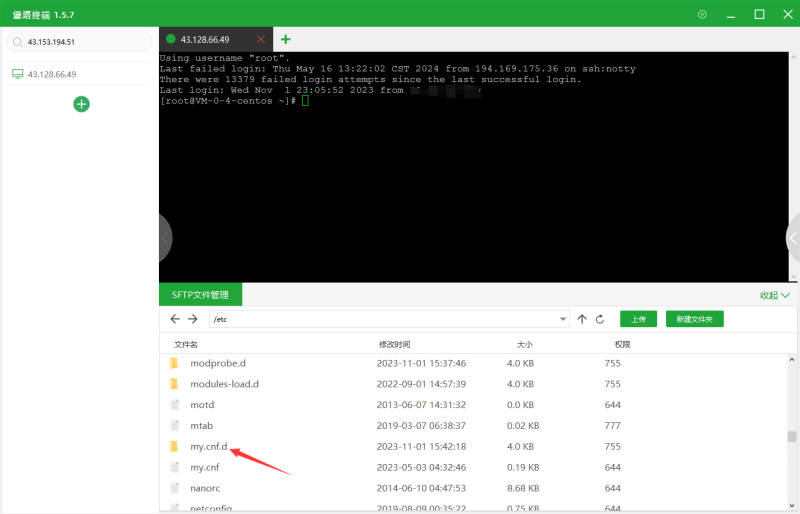Click the 2023-05-03 04:32:46 date of my.cnf
800x514 pixels.
(421, 468)
